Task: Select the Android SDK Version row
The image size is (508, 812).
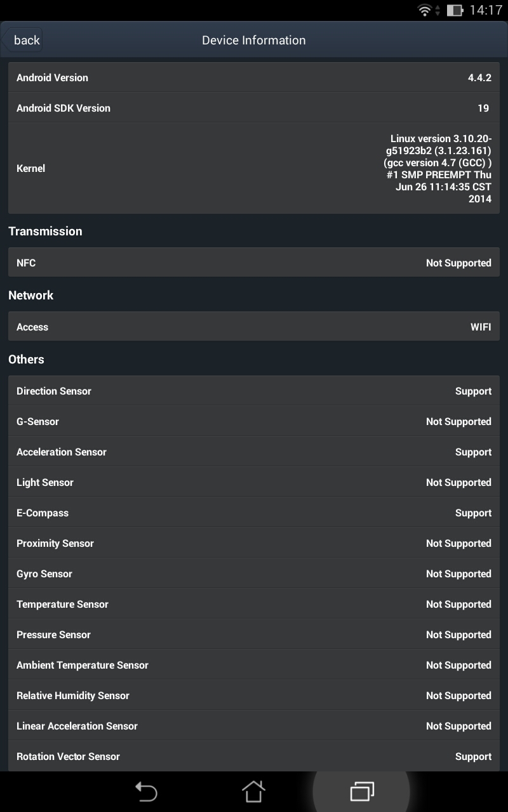Action: click(x=254, y=108)
